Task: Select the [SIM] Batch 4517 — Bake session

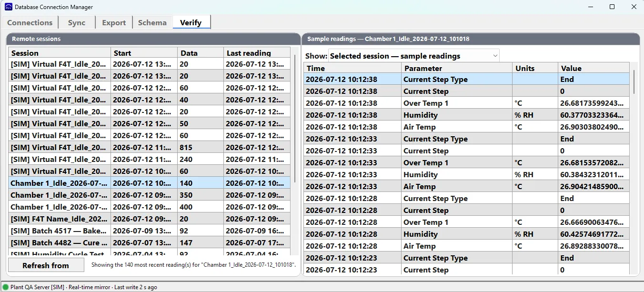Action: (149, 231)
